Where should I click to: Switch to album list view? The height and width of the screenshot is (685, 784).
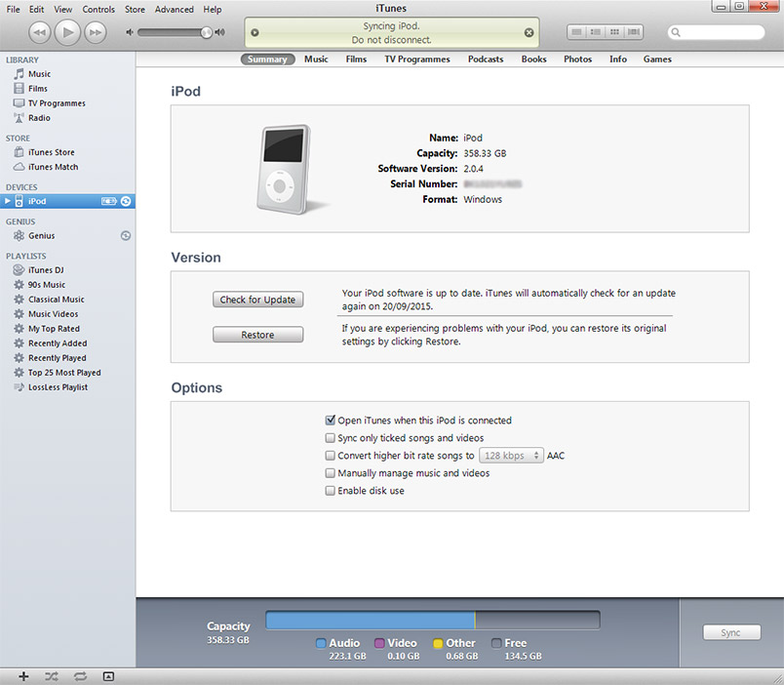click(596, 32)
